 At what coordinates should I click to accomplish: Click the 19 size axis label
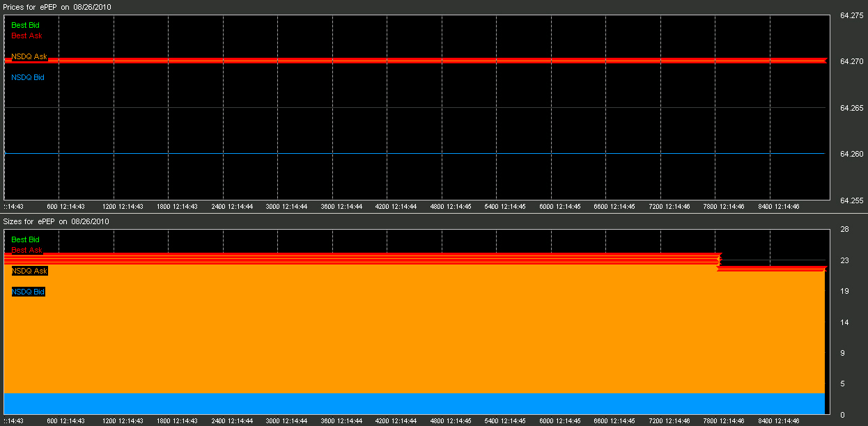coord(844,292)
